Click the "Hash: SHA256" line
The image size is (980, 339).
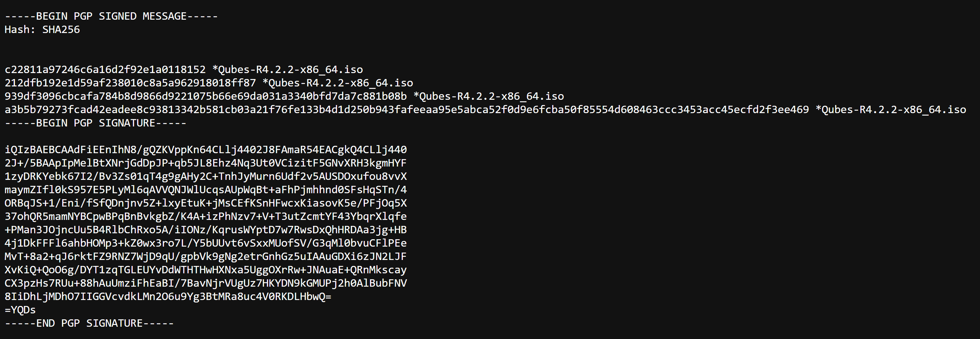(x=42, y=30)
